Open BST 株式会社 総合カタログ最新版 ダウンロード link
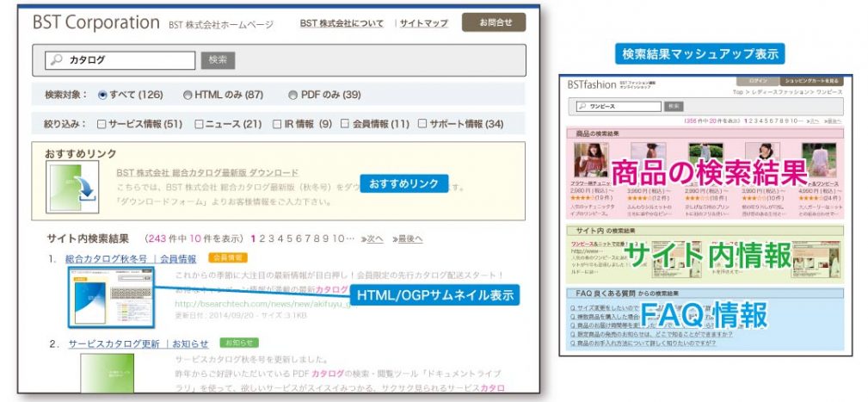This screenshot has width=868, height=402. point(207,173)
